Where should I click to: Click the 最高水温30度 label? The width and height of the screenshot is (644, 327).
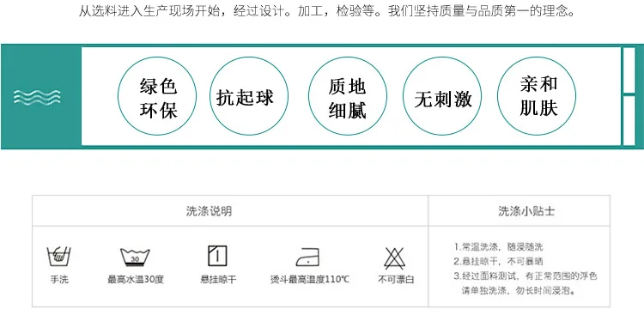point(136,280)
